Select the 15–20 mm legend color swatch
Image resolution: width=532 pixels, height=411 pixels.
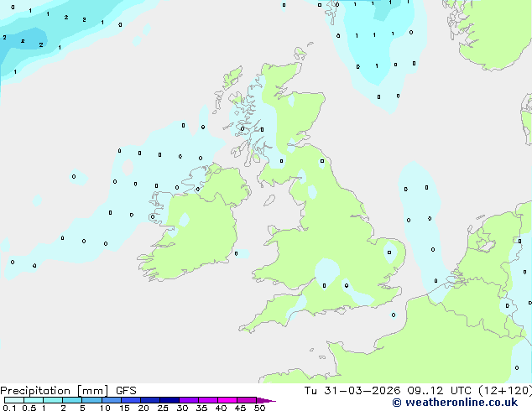click(x=130, y=400)
